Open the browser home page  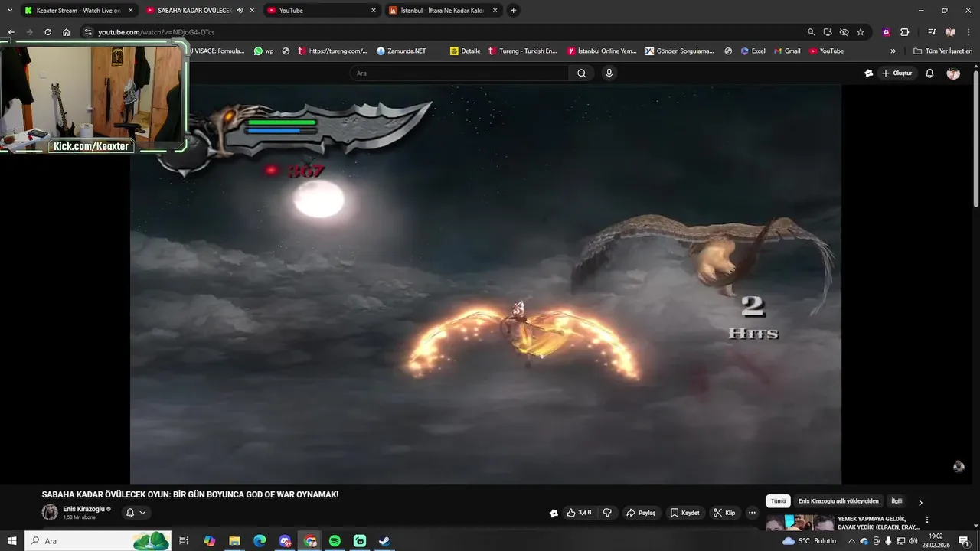point(66,32)
